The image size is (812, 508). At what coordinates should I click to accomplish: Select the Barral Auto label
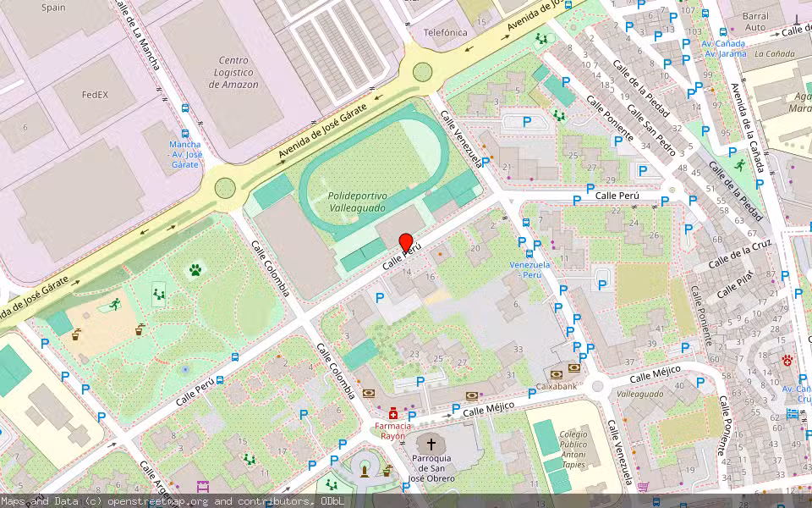point(755,22)
